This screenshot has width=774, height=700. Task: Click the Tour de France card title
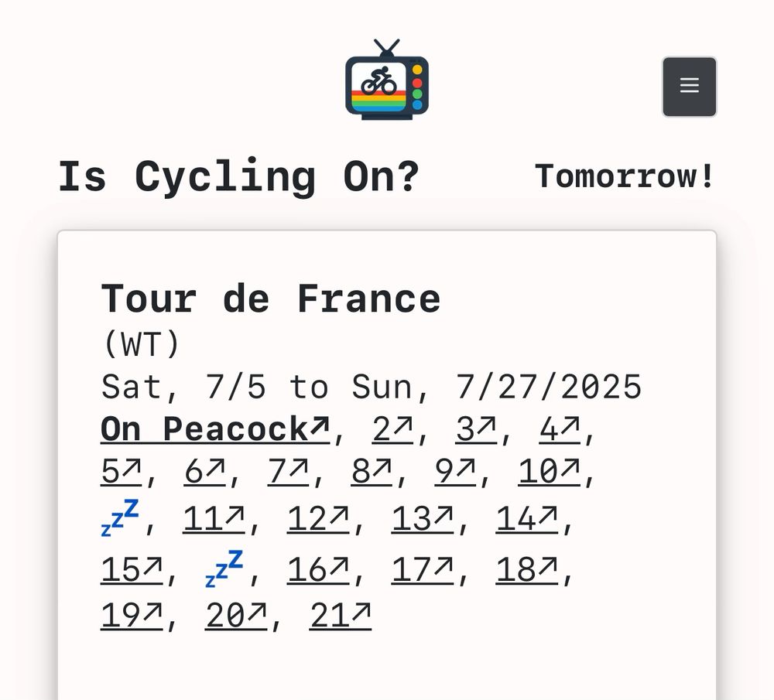[271, 298]
